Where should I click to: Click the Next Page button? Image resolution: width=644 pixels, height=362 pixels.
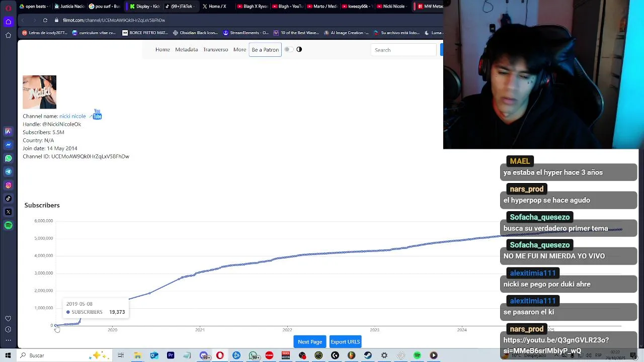point(310,342)
